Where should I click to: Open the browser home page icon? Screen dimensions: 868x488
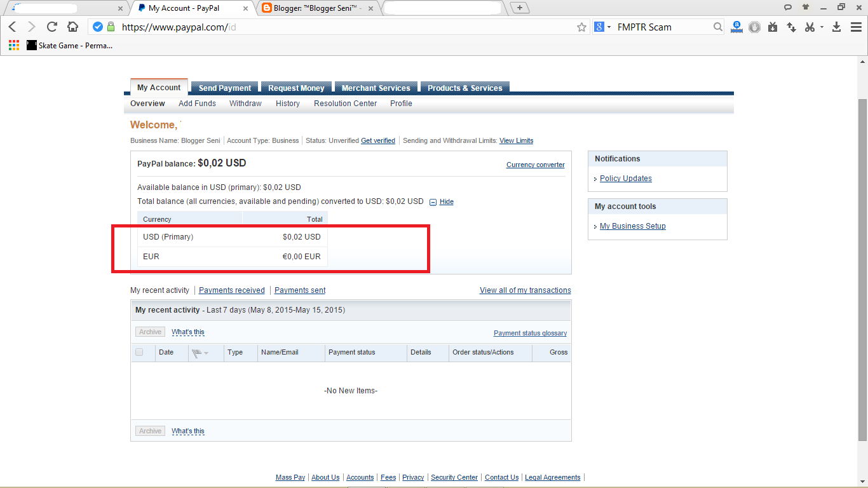point(72,27)
